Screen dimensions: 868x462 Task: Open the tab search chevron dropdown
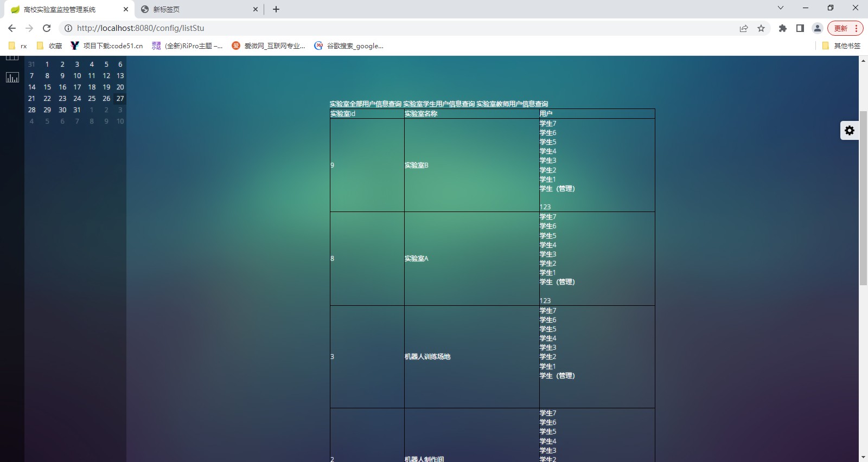781,8
